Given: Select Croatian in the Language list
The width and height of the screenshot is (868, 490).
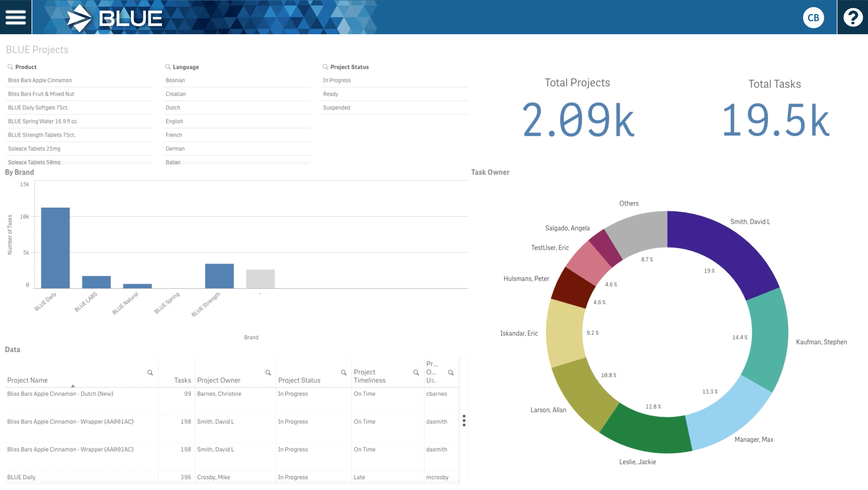Looking at the screenshot, I should click(x=175, y=94).
